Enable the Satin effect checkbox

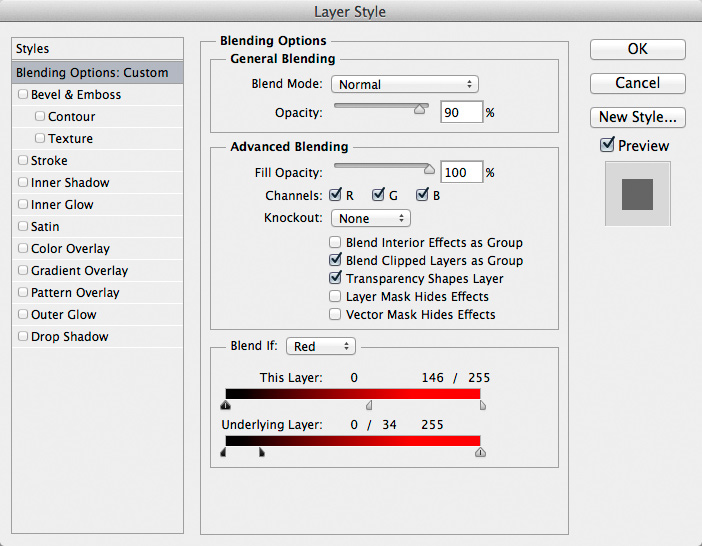pyautogui.click(x=22, y=226)
